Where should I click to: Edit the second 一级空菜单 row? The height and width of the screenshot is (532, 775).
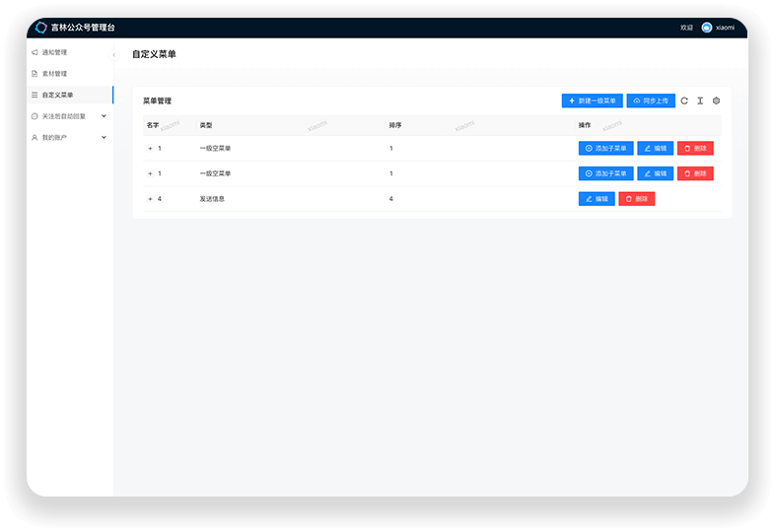tap(656, 173)
